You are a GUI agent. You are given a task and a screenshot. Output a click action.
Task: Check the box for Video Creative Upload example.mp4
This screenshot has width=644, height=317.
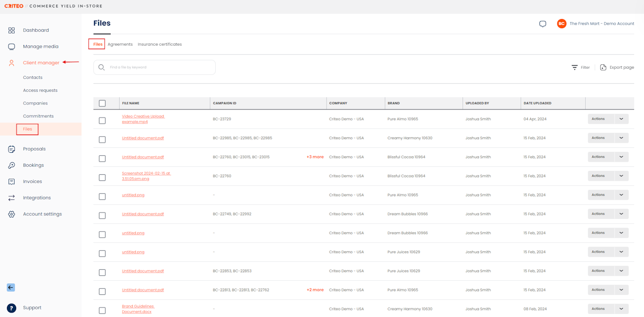pos(102,121)
